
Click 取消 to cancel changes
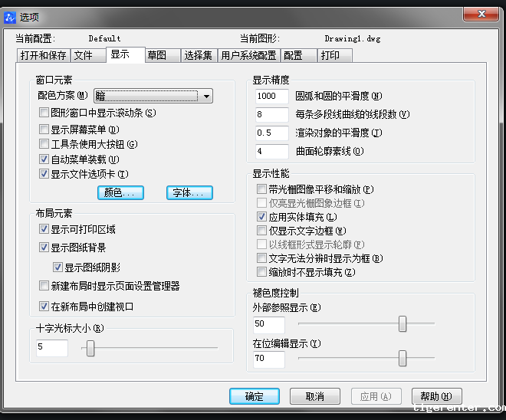point(314,396)
